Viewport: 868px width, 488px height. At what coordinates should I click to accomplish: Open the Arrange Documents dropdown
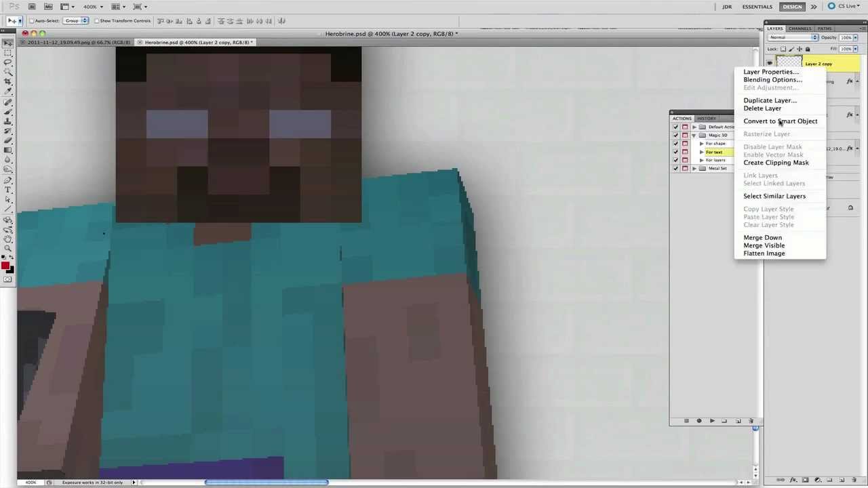(118, 7)
